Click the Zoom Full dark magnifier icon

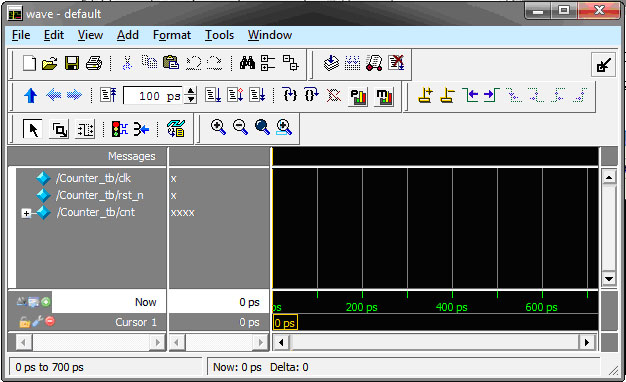(262, 127)
